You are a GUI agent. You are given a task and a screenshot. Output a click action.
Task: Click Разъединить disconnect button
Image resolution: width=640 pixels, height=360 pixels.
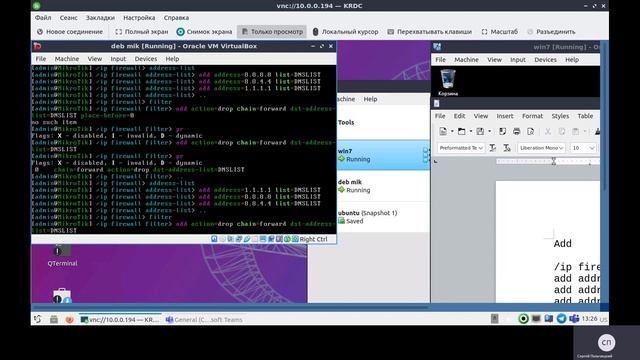point(551,31)
